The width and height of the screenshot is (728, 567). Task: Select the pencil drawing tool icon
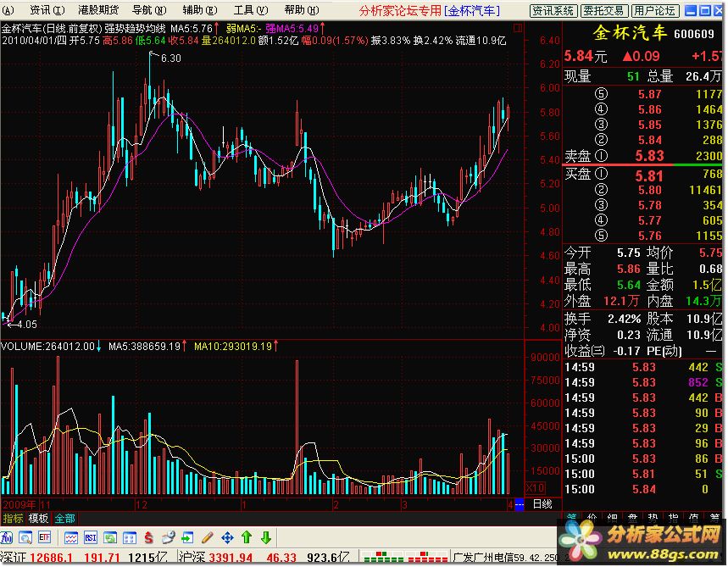(x=207, y=538)
